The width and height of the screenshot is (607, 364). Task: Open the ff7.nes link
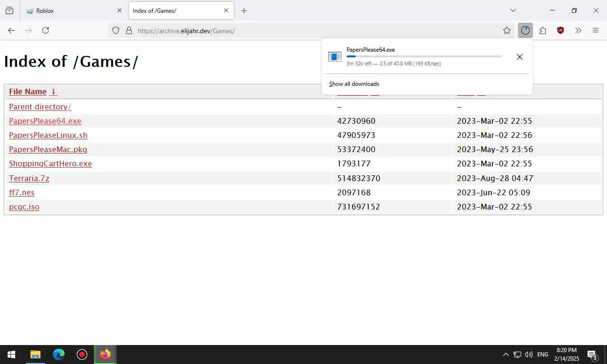coord(22,192)
